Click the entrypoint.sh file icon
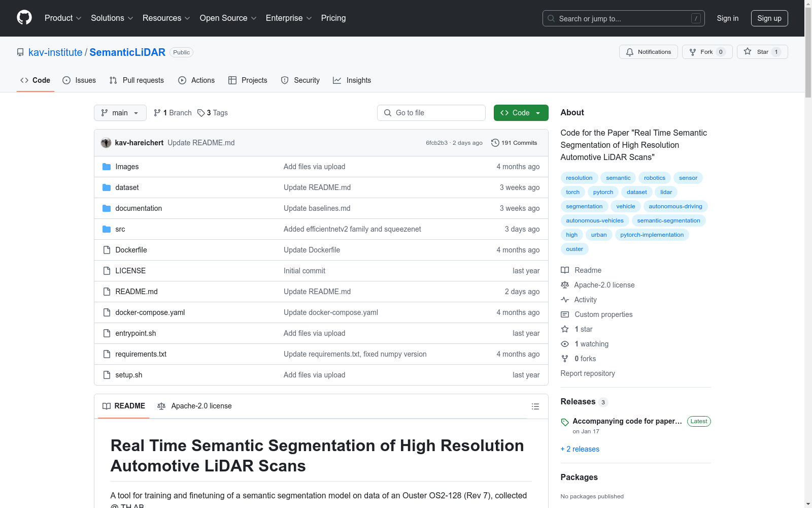 (x=107, y=333)
